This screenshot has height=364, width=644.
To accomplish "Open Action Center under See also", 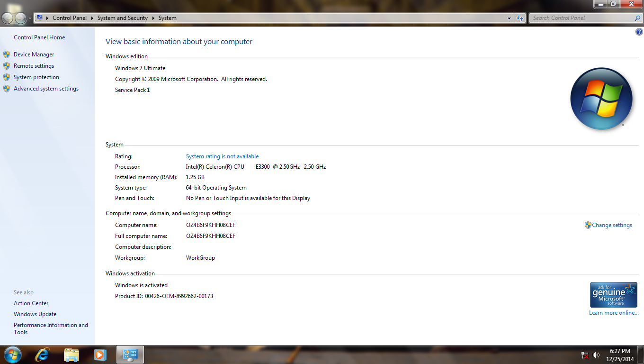I will (31, 303).
